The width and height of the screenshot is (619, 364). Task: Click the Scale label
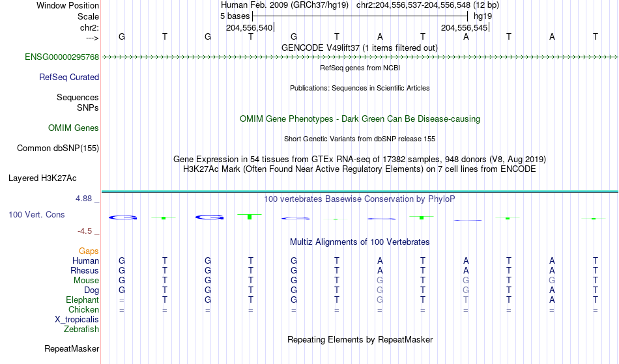tap(89, 16)
